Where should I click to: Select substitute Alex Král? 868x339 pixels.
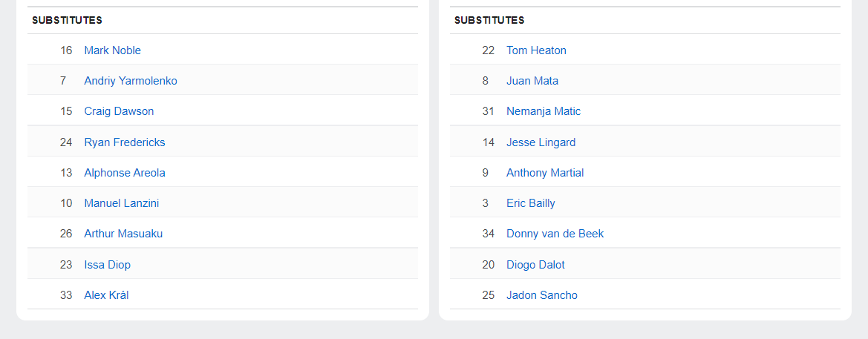[x=106, y=295]
